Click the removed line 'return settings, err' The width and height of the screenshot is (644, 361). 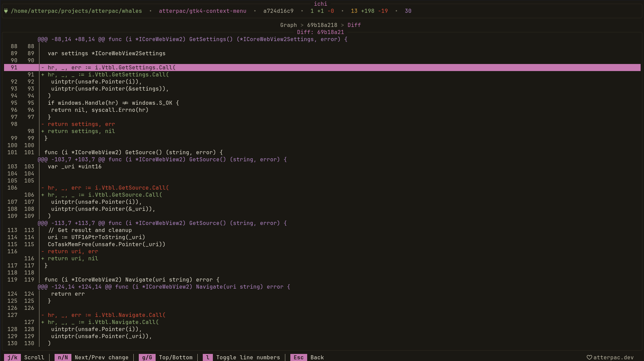point(78,124)
